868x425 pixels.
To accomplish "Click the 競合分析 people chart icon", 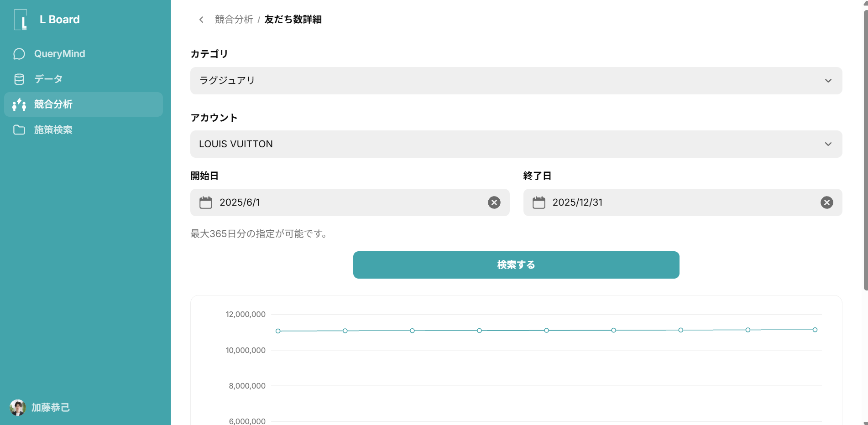I will [x=19, y=104].
